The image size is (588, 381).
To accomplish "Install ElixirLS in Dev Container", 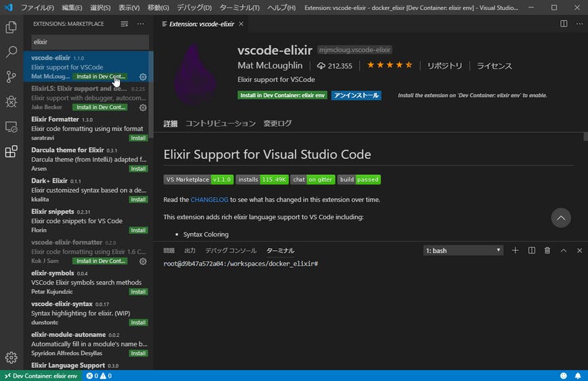I will pos(100,107).
